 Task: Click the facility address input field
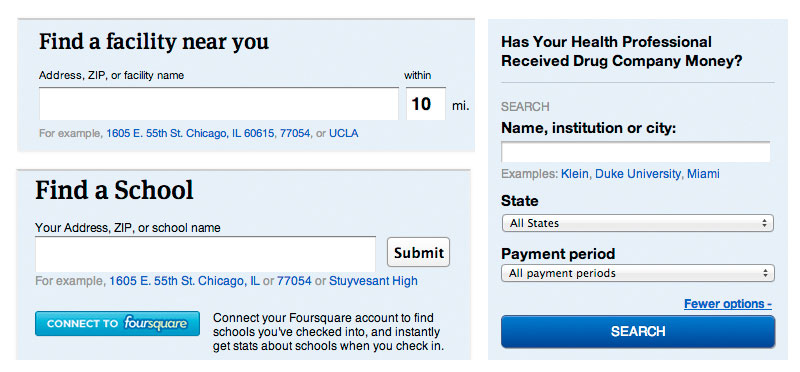click(x=218, y=104)
